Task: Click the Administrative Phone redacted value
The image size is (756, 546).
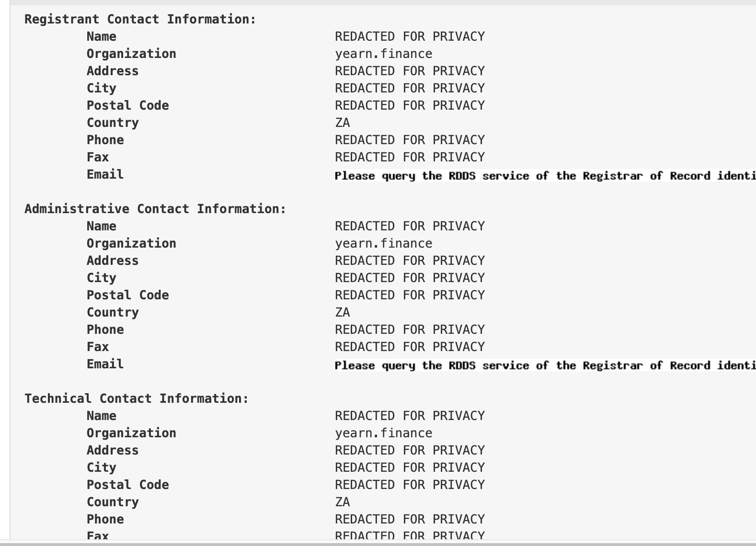Action: click(410, 330)
